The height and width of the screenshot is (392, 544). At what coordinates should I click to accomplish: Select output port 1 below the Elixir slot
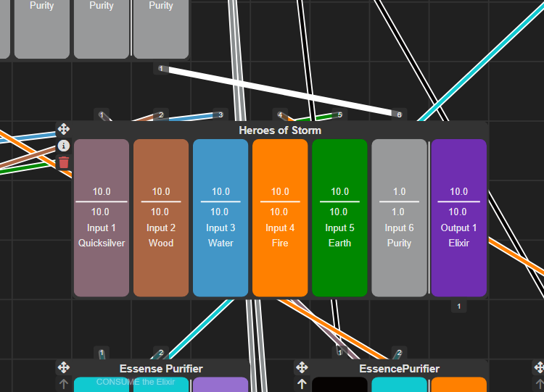click(459, 306)
